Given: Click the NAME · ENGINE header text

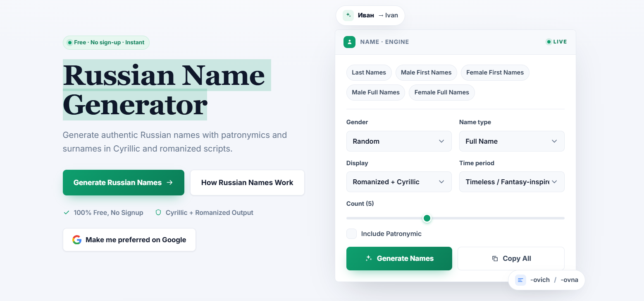Looking at the screenshot, I should 384,42.
